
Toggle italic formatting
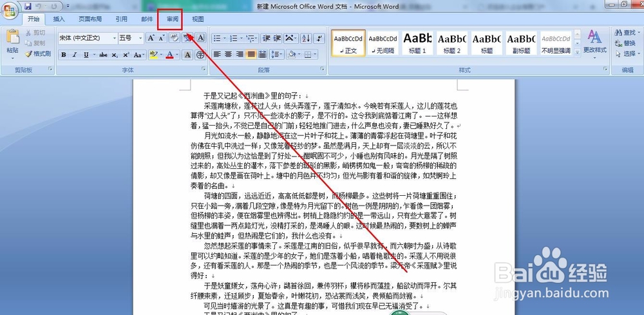pos(74,55)
